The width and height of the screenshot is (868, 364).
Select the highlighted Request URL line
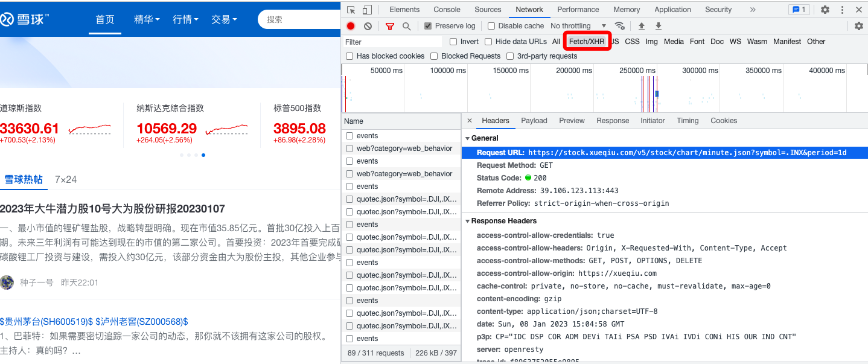(664, 153)
